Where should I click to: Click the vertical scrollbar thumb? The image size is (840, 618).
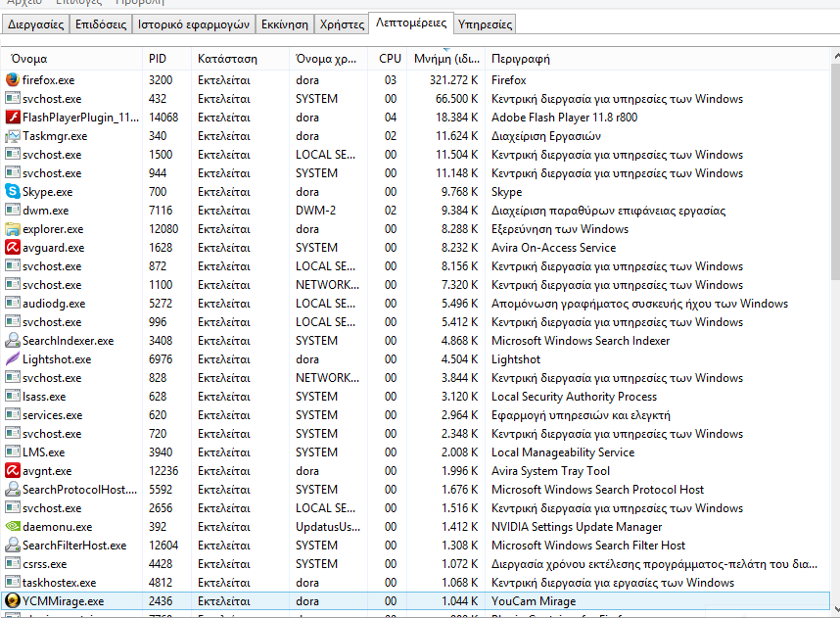tap(836, 171)
